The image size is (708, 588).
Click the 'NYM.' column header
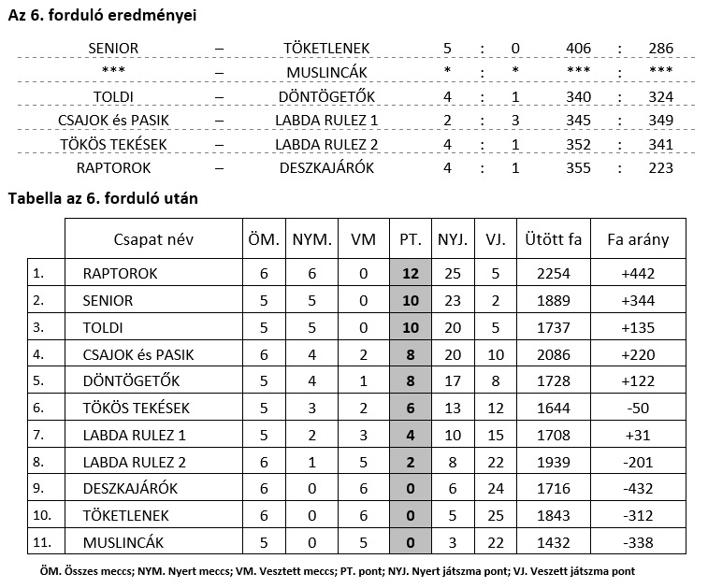[x=312, y=239]
